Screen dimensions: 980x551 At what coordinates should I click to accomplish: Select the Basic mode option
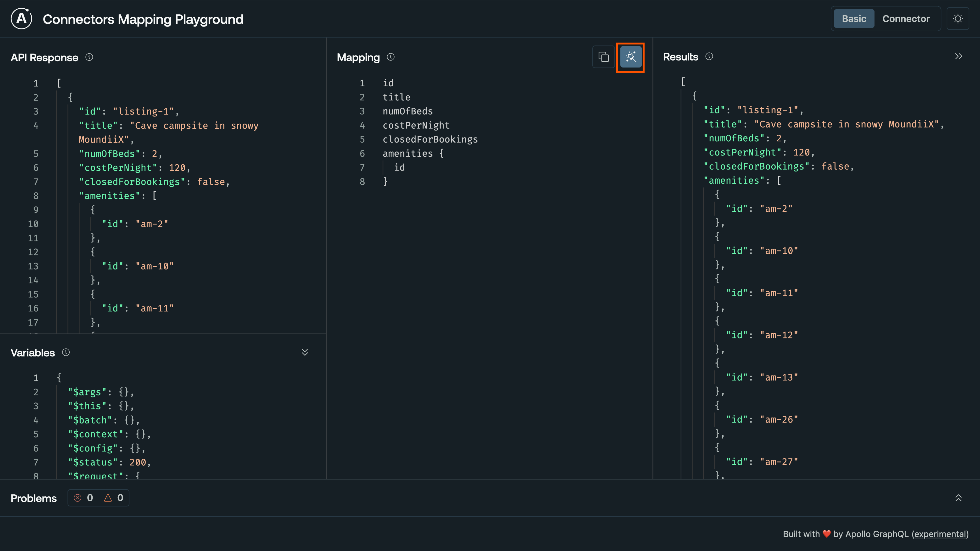tap(854, 18)
